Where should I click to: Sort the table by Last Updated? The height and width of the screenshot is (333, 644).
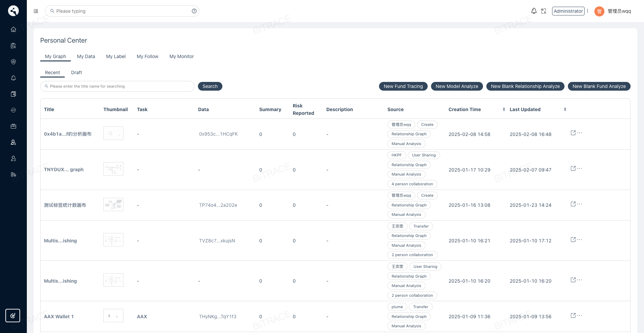[565, 109]
